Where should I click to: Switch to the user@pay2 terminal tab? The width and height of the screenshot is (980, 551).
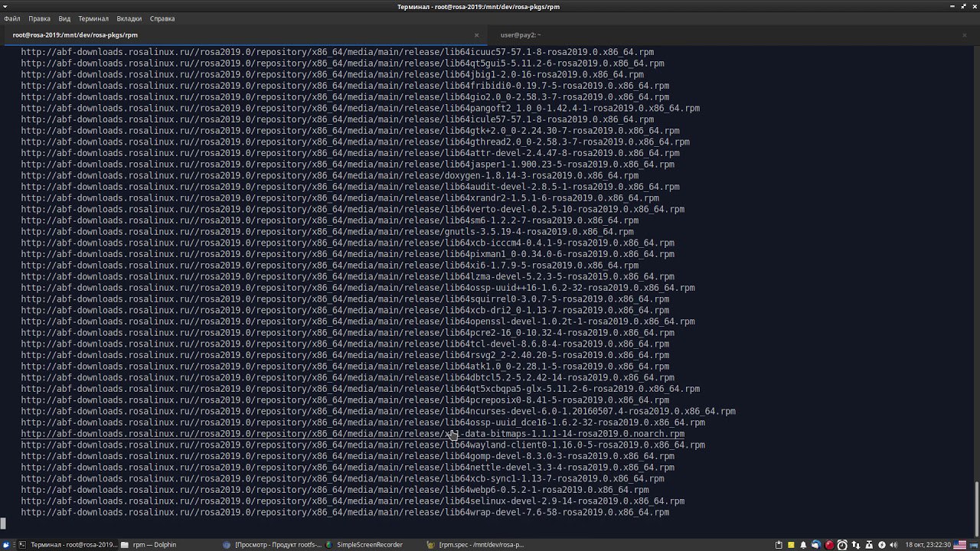(x=521, y=34)
